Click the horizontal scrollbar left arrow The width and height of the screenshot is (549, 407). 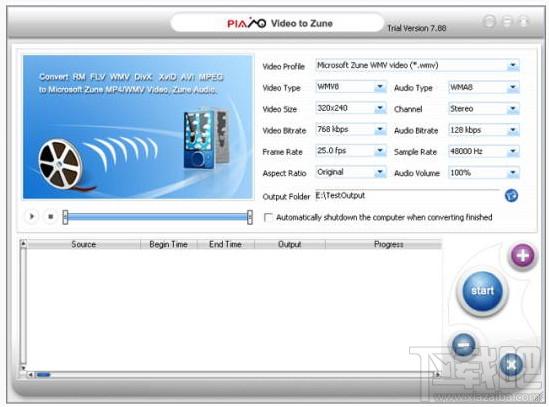(x=30, y=375)
